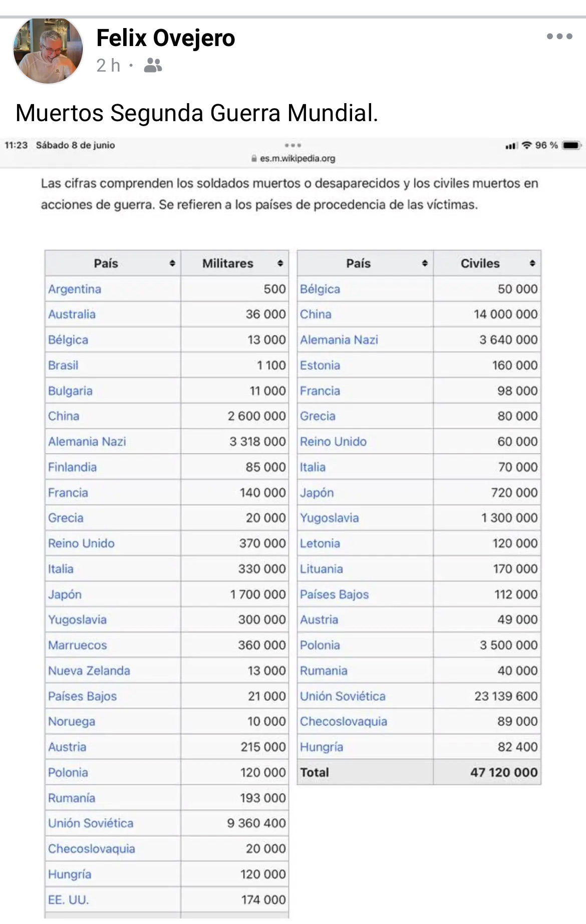This screenshot has height=924, width=586.
Task: Open the Felix Ovejero name link
Action: click(165, 38)
